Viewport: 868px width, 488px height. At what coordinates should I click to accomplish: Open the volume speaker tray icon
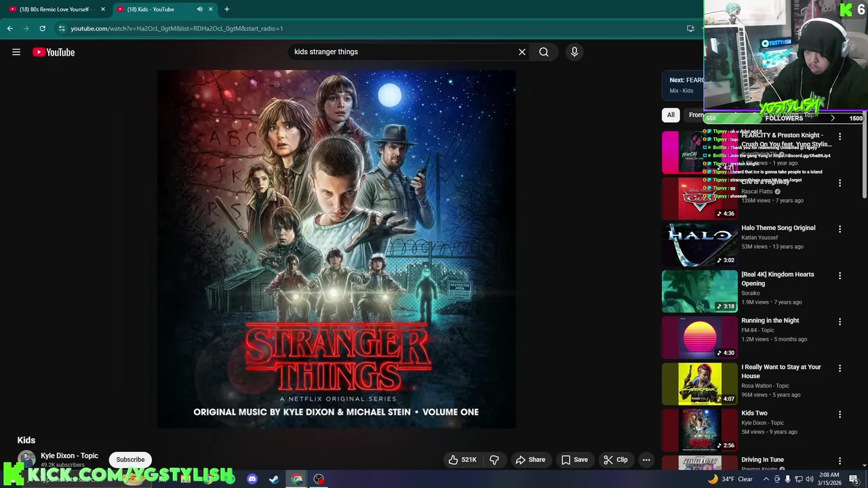[810, 479]
